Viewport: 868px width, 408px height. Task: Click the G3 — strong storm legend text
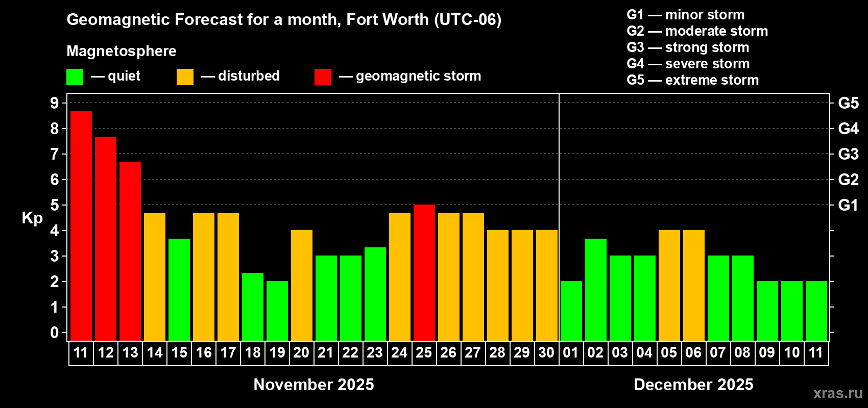click(x=688, y=47)
